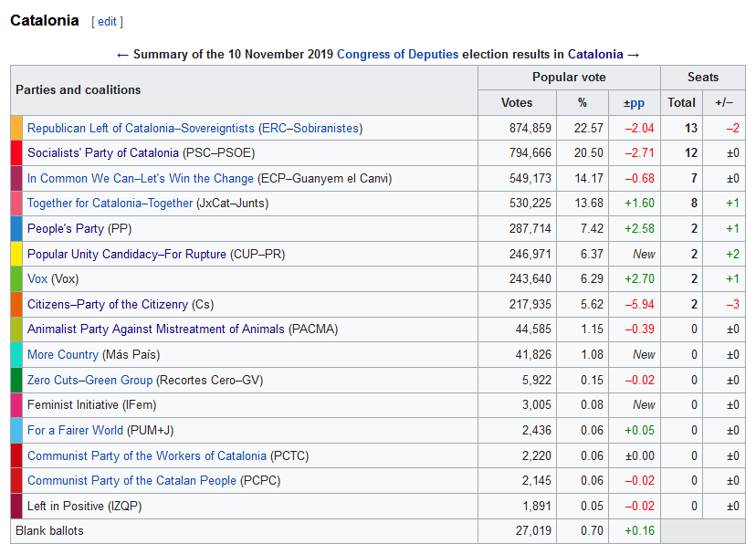The width and height of the screenshot is (756, 544).
Task: Open Citizens–Party of the Citizenry link
Action: click(108, 305)
